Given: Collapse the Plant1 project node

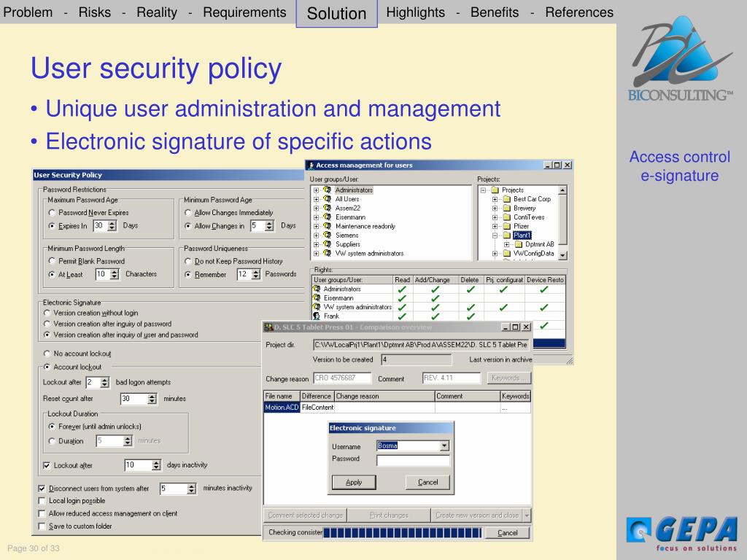Looking at the screenshot, I should (495, 236).
